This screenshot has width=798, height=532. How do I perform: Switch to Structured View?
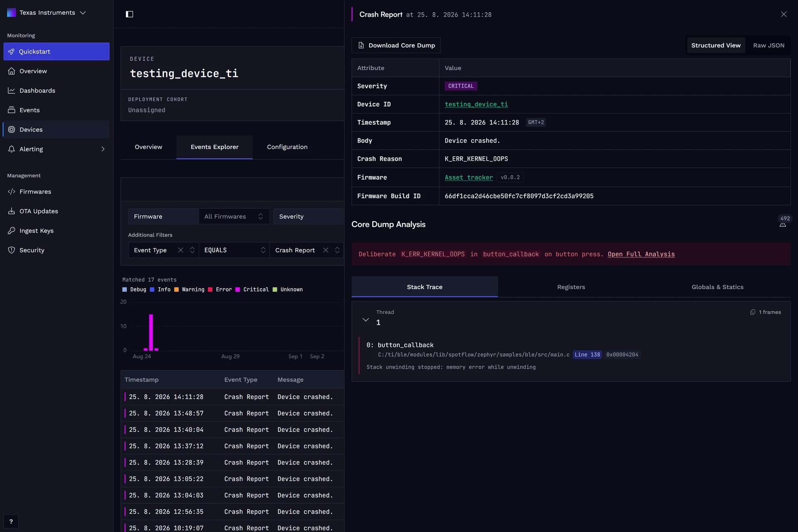[716, 45]
